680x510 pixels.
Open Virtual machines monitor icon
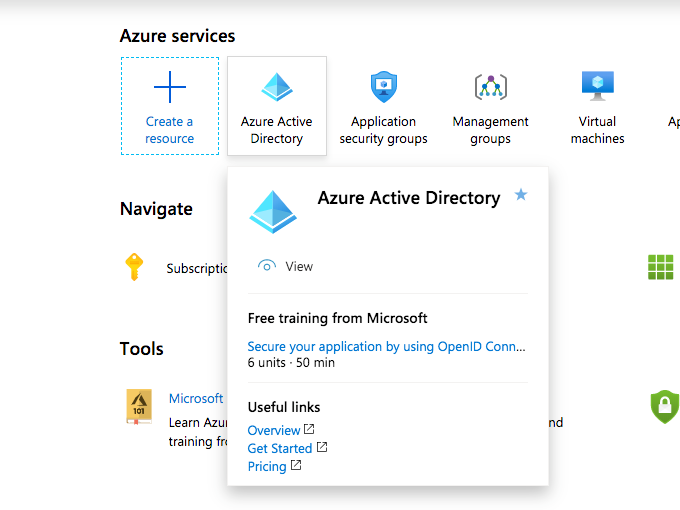click(x=598, y=86)
